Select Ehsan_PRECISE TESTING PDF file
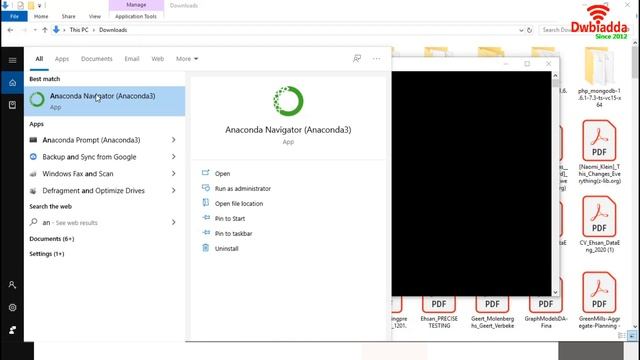The height and width of the screenshot is (360, 640). coord(439,312)
